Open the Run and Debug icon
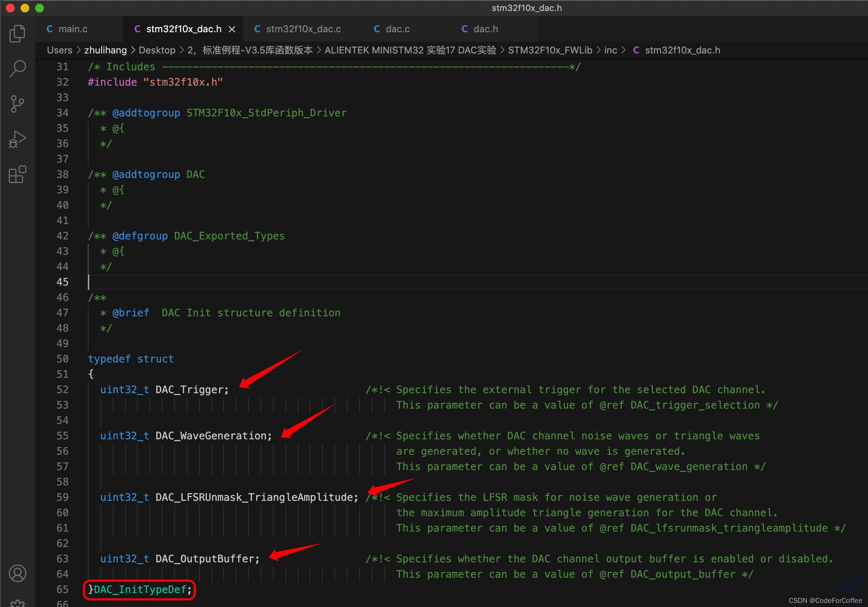Viewport: 868px width, 607px height. pos(18,139)
